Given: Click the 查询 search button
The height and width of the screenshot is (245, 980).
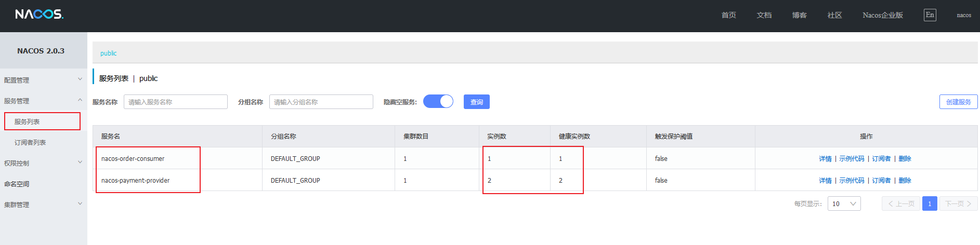Looking at the screenshot, I should [476, 102].
